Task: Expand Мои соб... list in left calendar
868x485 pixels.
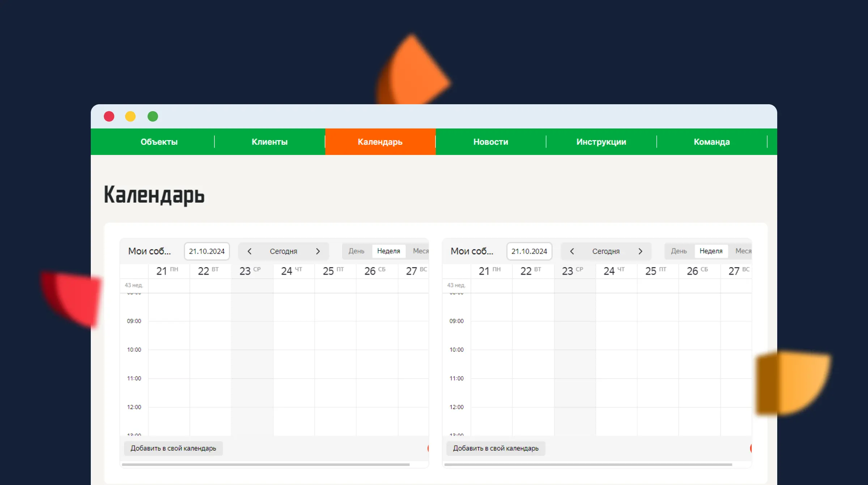Action: pos(149,251)
